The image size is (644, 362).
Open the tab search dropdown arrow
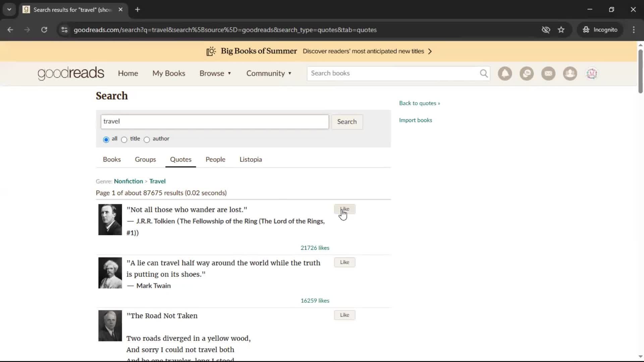[x=9, y=9]
